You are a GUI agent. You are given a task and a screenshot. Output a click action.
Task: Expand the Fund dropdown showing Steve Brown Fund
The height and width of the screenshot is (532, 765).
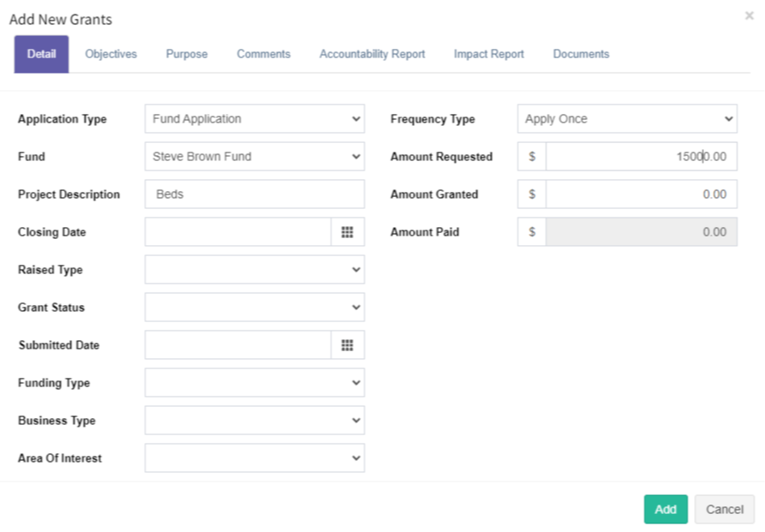point(254,157)
